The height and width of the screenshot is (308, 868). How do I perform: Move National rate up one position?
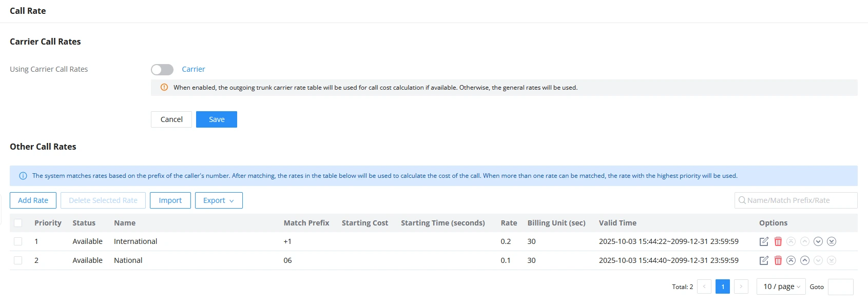click(805, 260)
